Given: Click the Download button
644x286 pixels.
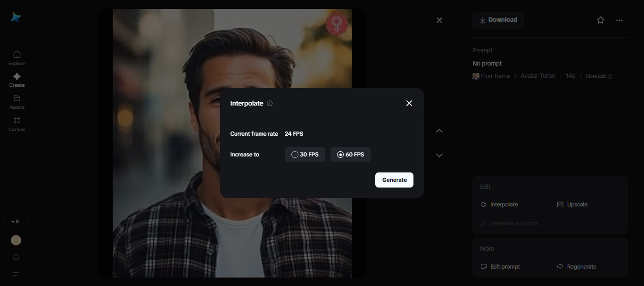Looking at the screenshot, I should [x=498, y=20].
